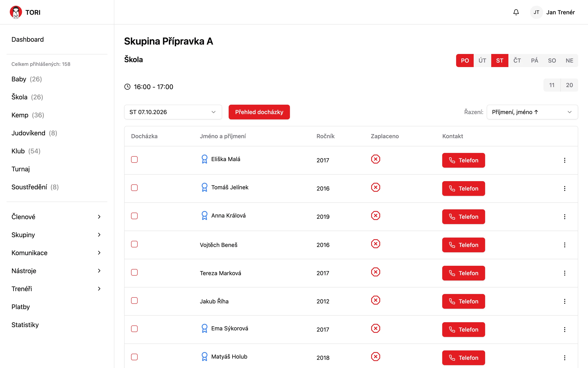Expand Trenéři menu section
588x368 pixels.
pyautogui.click(x=57, y=289)
